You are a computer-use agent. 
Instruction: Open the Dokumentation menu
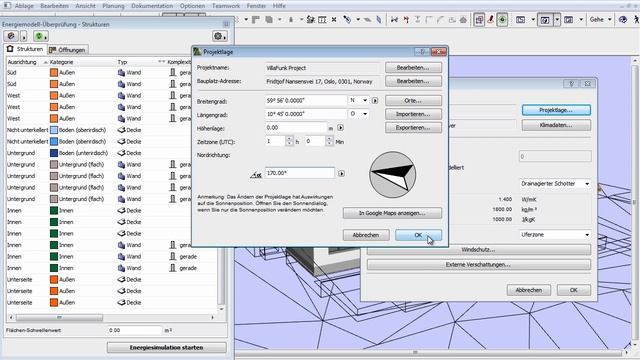(x=152, y=6)
